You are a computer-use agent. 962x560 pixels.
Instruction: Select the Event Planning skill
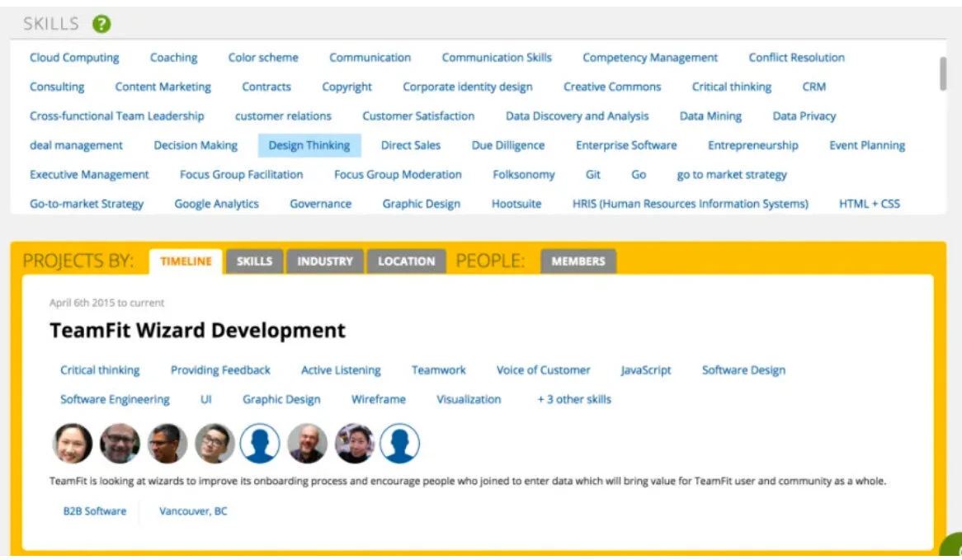point(867,145)
